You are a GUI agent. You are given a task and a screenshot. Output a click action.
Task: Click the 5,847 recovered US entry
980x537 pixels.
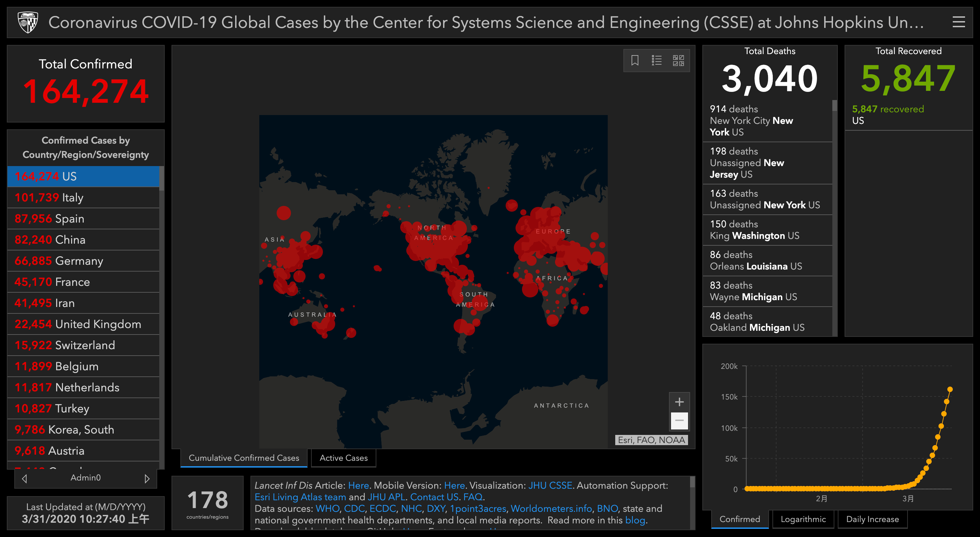(909, 115)
